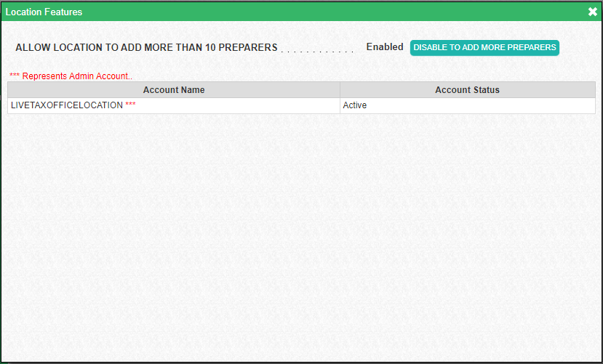The height and width of the screenshot is (364, 603).
Task: Select the Account Name column header
Action: coord(174,90)
